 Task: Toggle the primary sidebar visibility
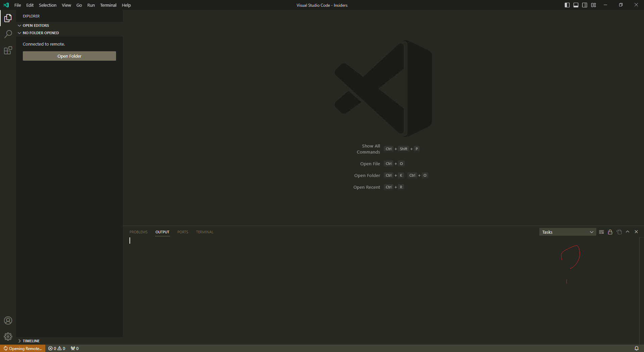[x=567, y=5]
